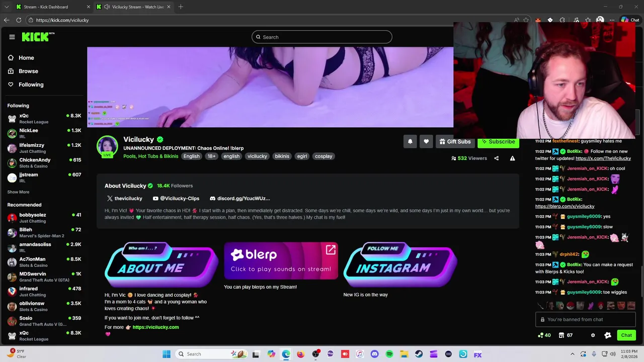Open bobbysolez recommended channel
This screenshot has width=644, height=362.
(44, 218)
